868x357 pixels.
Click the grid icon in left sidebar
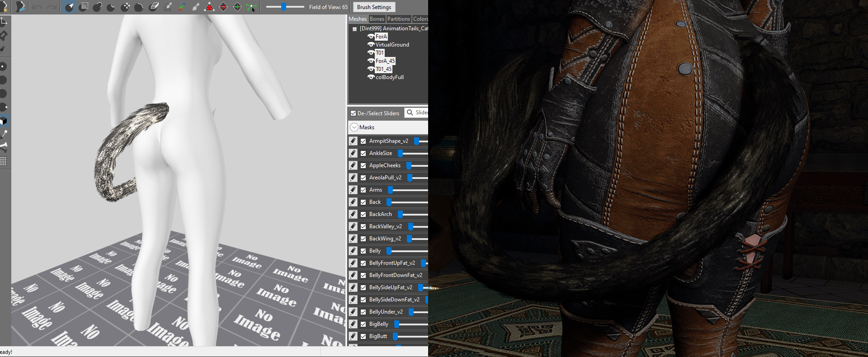pos(4,161)
